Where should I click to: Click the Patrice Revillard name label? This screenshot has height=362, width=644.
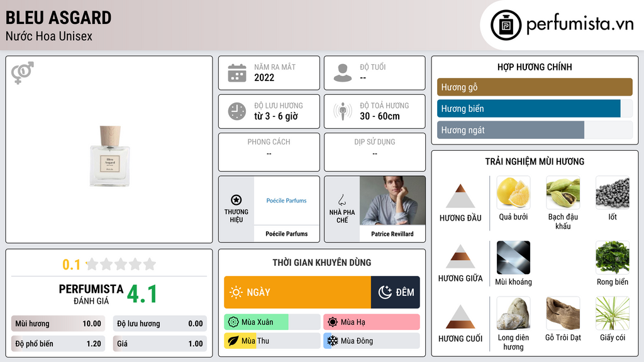[x=392, y=234]
